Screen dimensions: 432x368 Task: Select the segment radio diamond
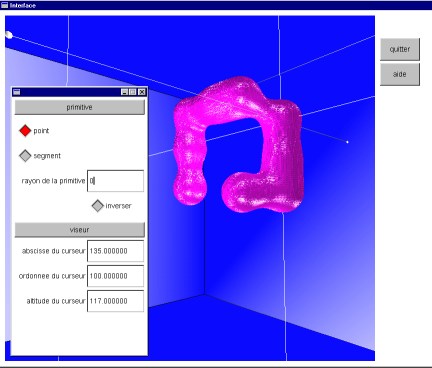coord(25,156)
